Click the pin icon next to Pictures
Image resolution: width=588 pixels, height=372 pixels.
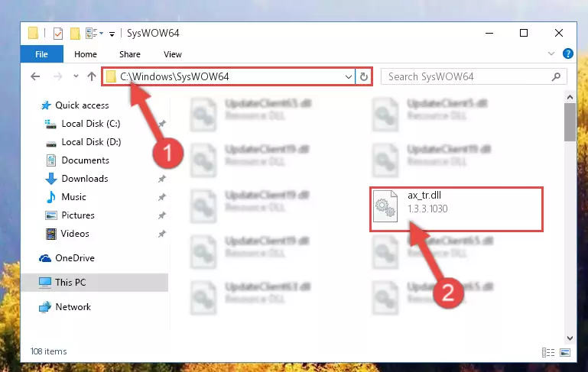pyautogui.click(x=161, y=215)
